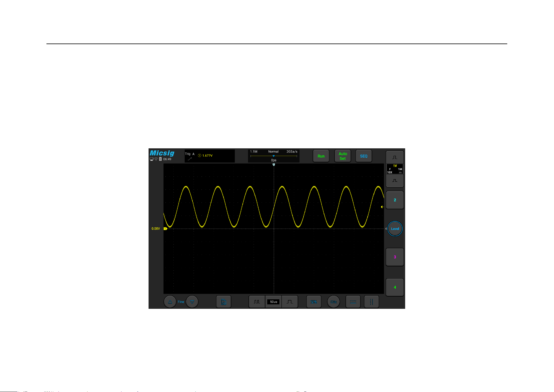Increase channel 1 vertical scale, upper pulse icon
Image resolution: width=554 pixels, height=392 pixels.
395,157
